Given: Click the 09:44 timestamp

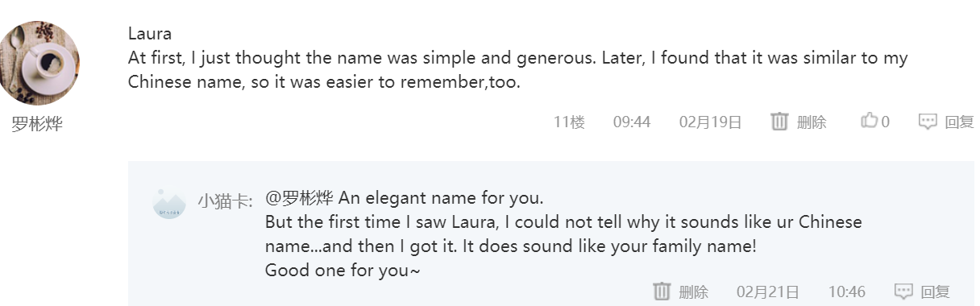Looking at the screenshot, I should [632, 122].
